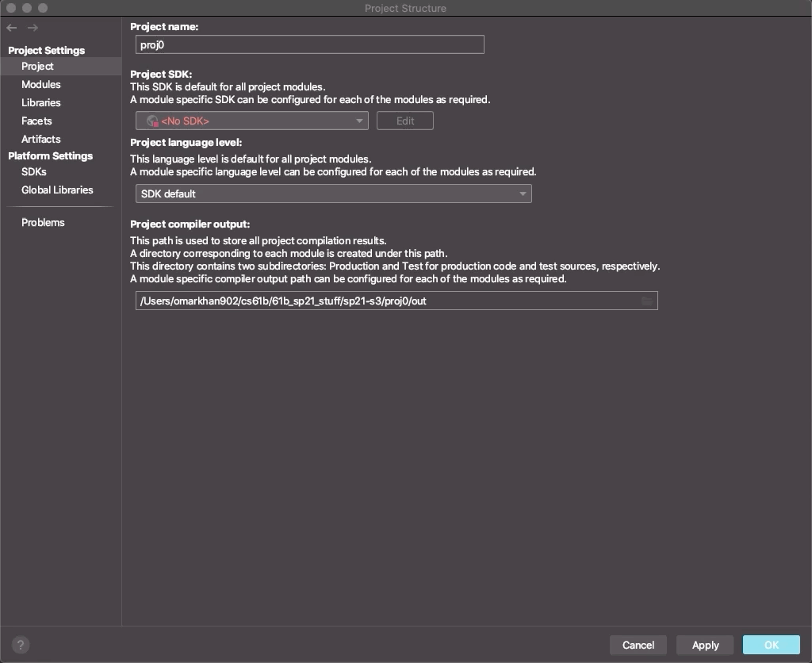The image size is (812, 663).
Task: Select Project under Project Settings
Action: [x=37, y=66]
